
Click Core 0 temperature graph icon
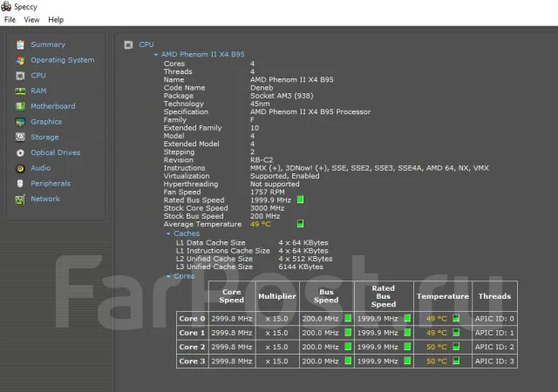(456, 318)
